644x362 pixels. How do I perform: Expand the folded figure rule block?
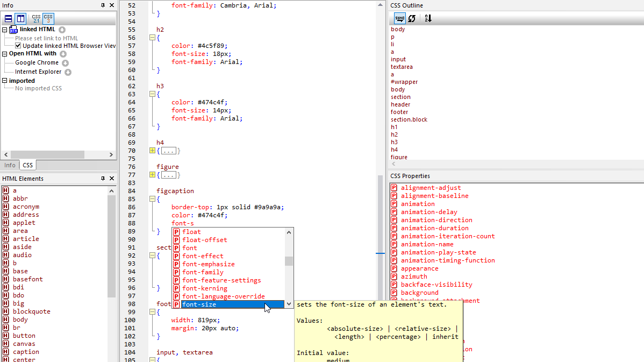(152, 175)
